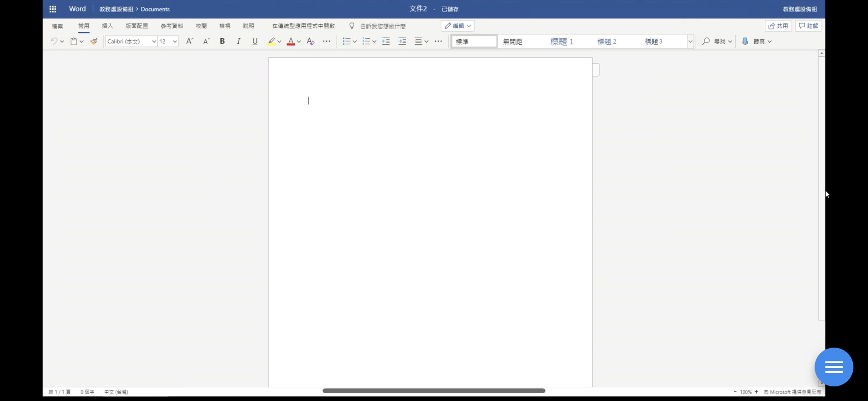
Task: Click the paragraph alignment icon
Action: click(x=418, y=41)
